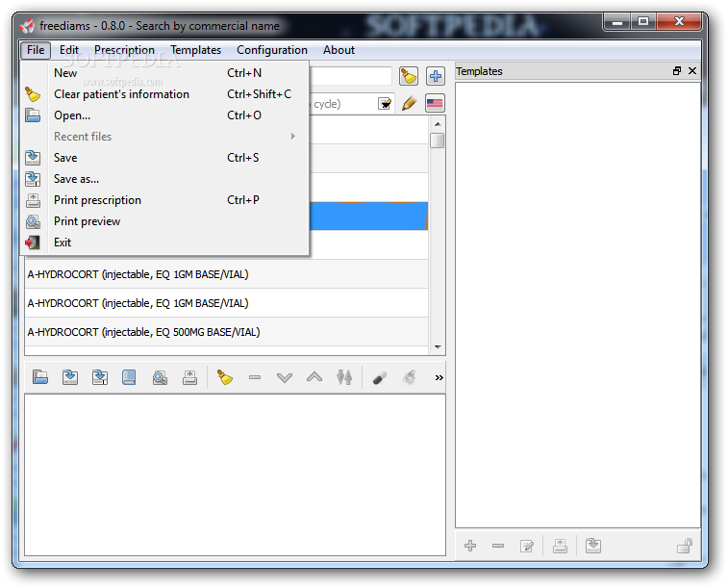Click the search method icon in cycle field
The height and width of the screenshot is (588, 728).
[385, 104]
